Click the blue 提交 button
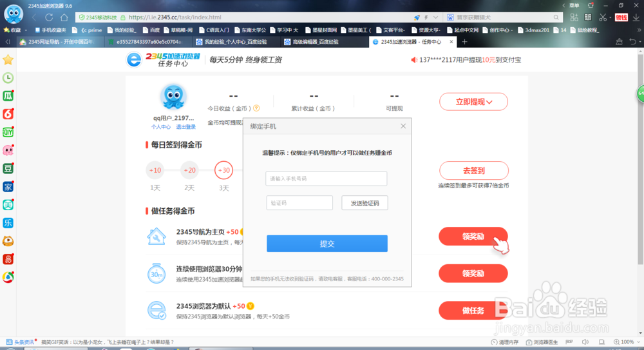 coord(327,244)
